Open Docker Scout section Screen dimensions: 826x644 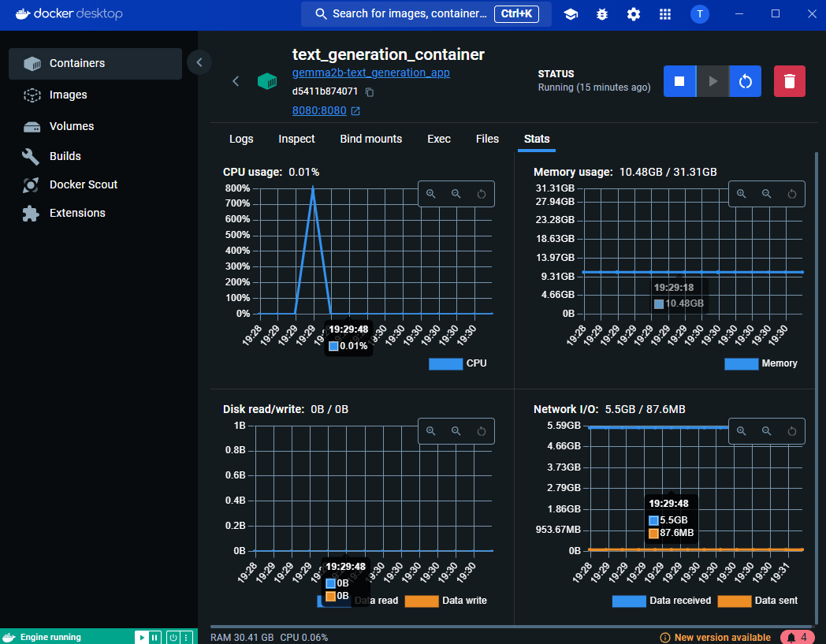(x=95, y=184)
